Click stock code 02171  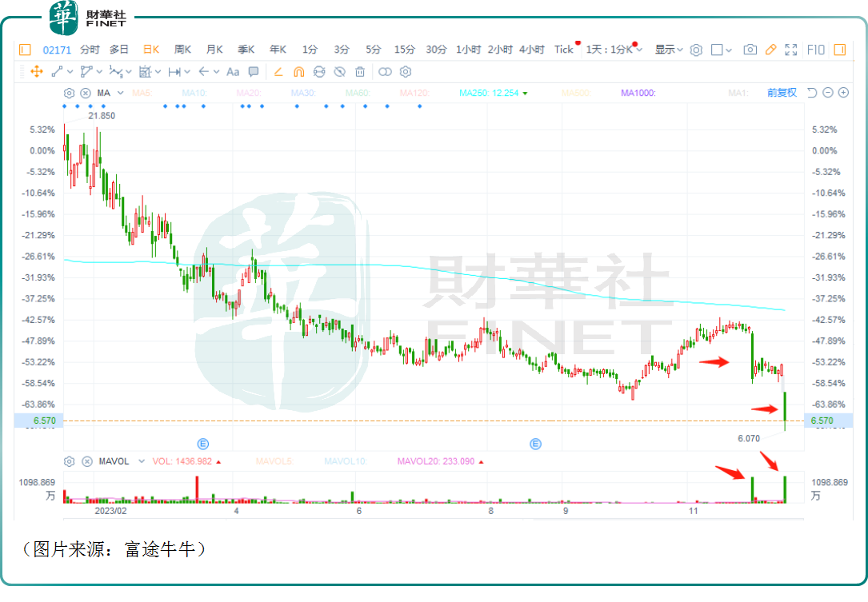[57, 50]
